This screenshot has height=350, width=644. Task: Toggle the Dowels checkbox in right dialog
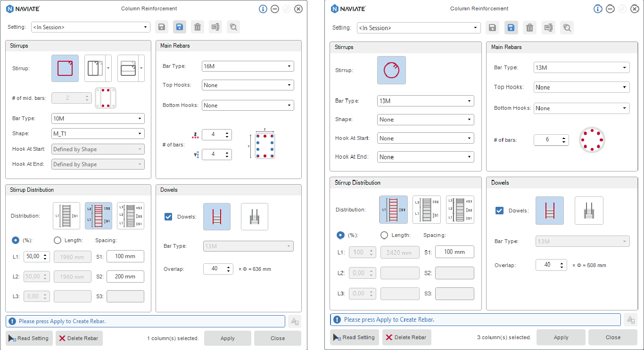click(500, 211)
